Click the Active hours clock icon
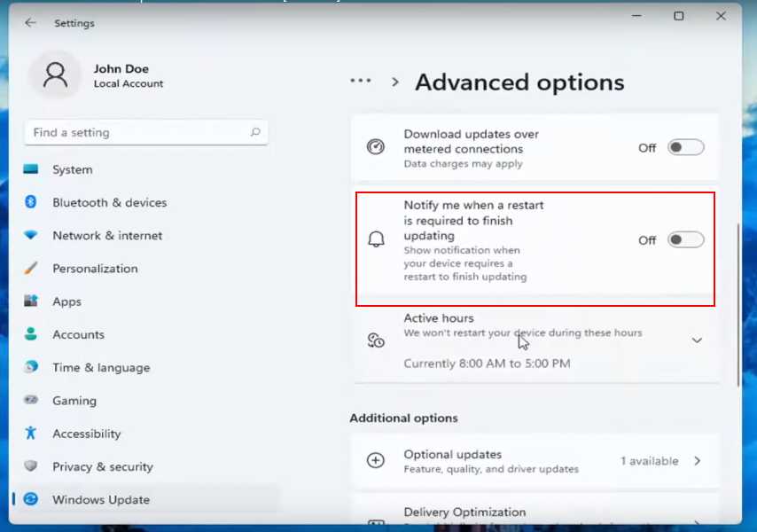The image size is (757, 532). point(376,340)
